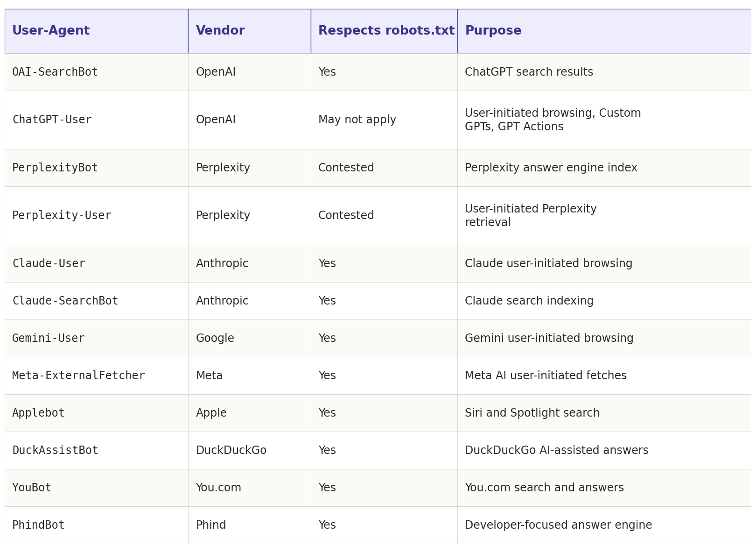This screenshot has height=553, width=756.
Task: Click Yes in the Meta-ExternalFetcher row
Action: 384,376
